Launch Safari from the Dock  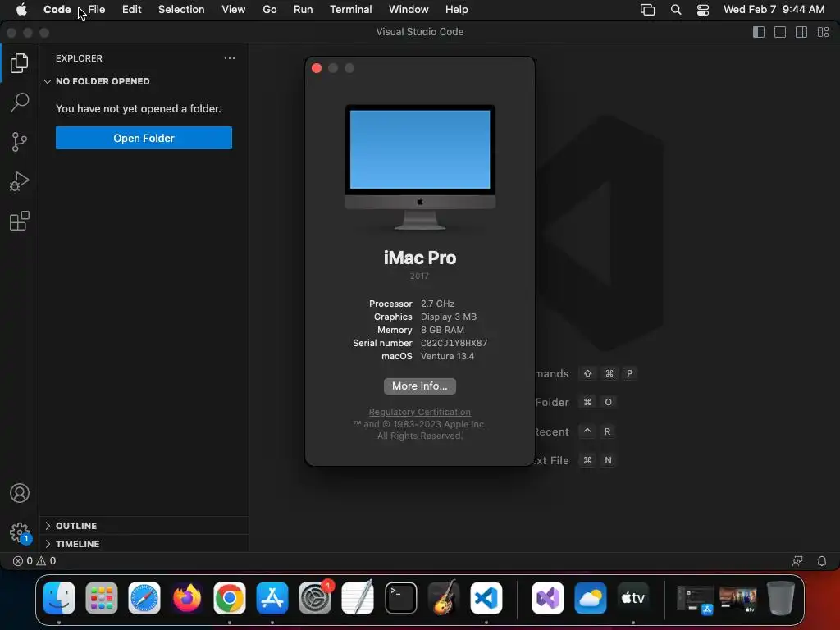(x=144, y=598)
